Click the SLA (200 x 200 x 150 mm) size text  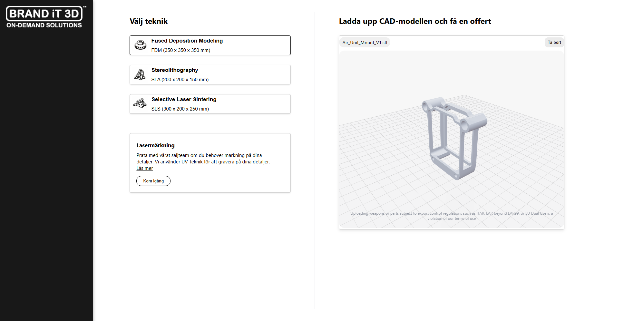[180, 80]
